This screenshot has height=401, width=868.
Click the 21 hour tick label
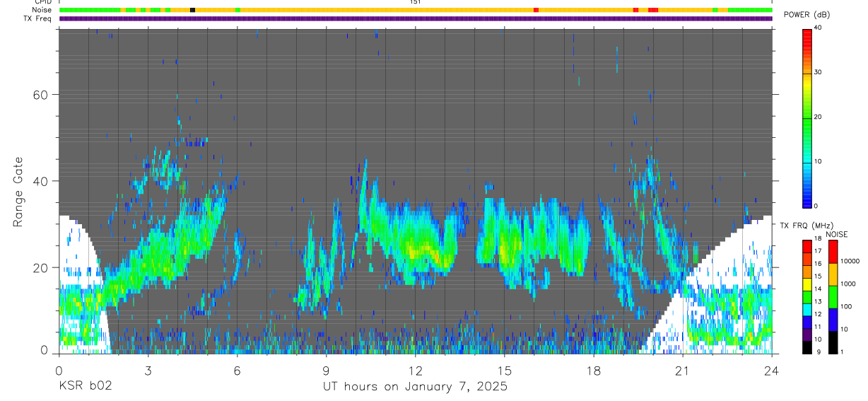tap(682, 371)
